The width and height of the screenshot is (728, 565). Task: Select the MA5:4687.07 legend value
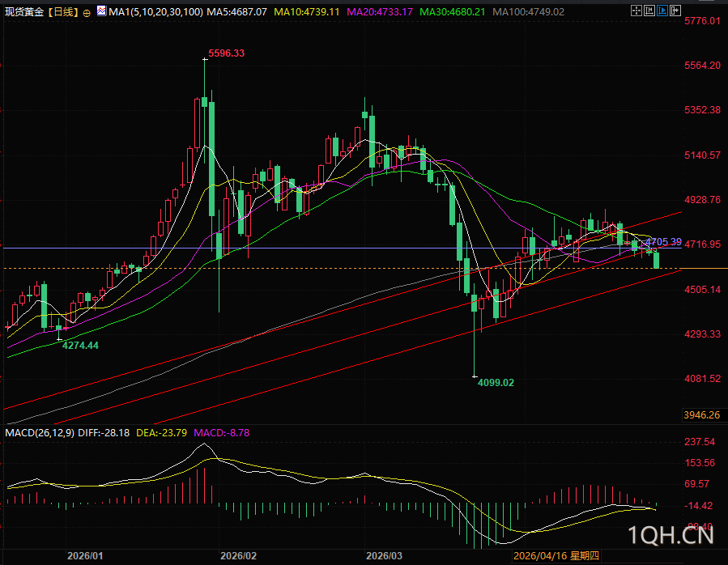click(236, 12)
